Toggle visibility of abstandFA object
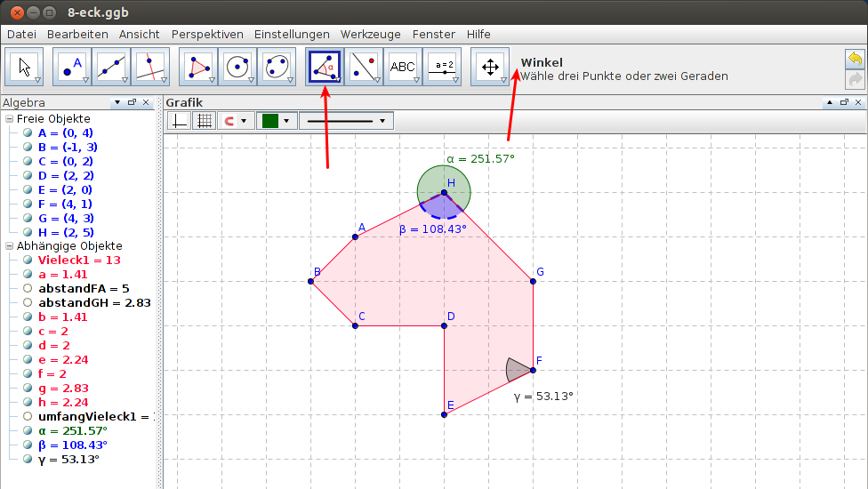Screen dimensions: 868x489 (28, 288)
